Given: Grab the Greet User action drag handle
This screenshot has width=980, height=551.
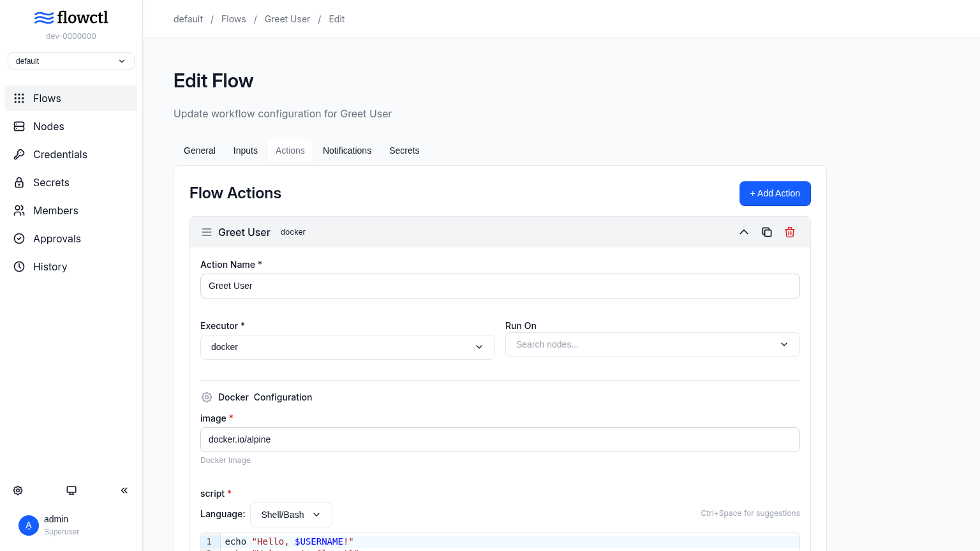Looking at the screenshot, I should (x=207, y=232).
